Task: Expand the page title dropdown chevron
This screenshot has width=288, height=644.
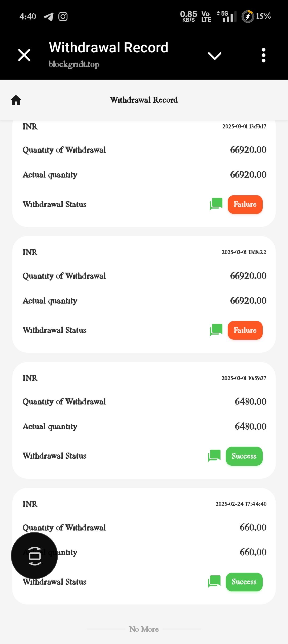Action: pyautogui.click(x=214, y=56)
